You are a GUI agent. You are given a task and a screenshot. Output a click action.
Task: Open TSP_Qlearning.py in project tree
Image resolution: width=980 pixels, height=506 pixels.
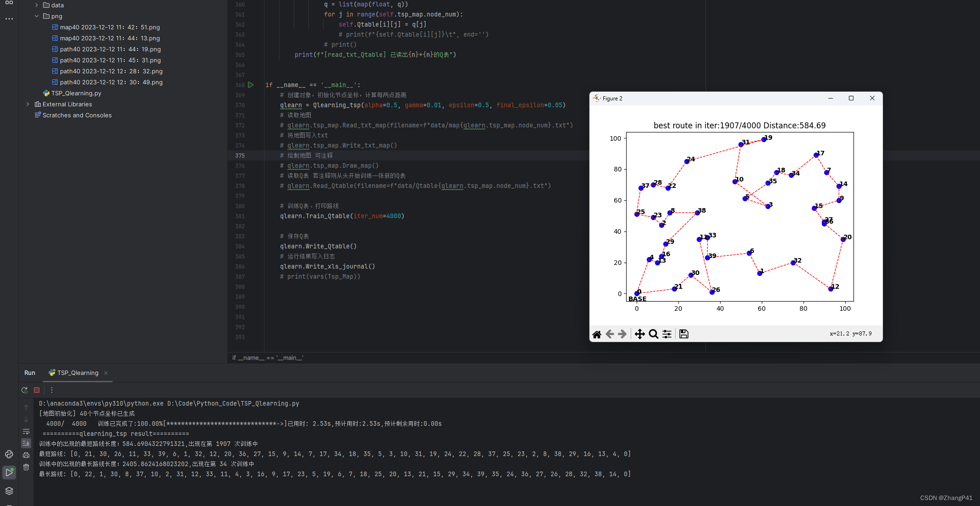(76, 93)
